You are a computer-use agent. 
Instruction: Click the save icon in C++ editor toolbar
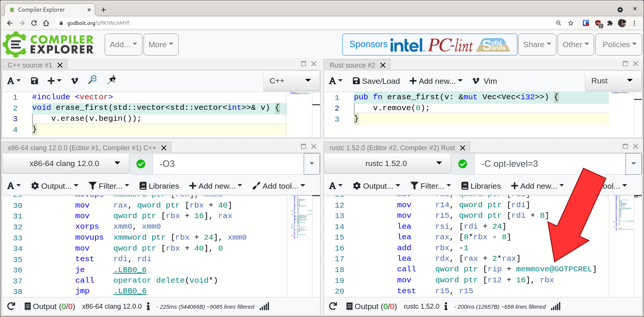click(34, 81)
